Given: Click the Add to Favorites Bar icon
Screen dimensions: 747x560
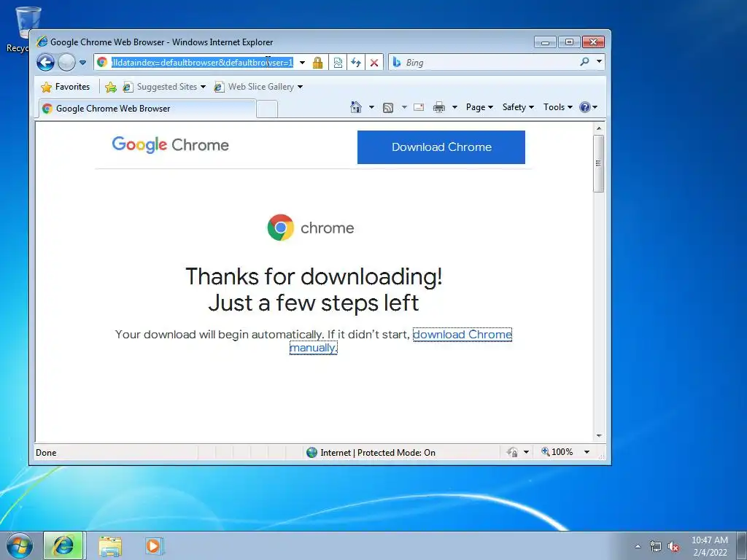Looking at the screenshot, I should click(x=111, y=87).
